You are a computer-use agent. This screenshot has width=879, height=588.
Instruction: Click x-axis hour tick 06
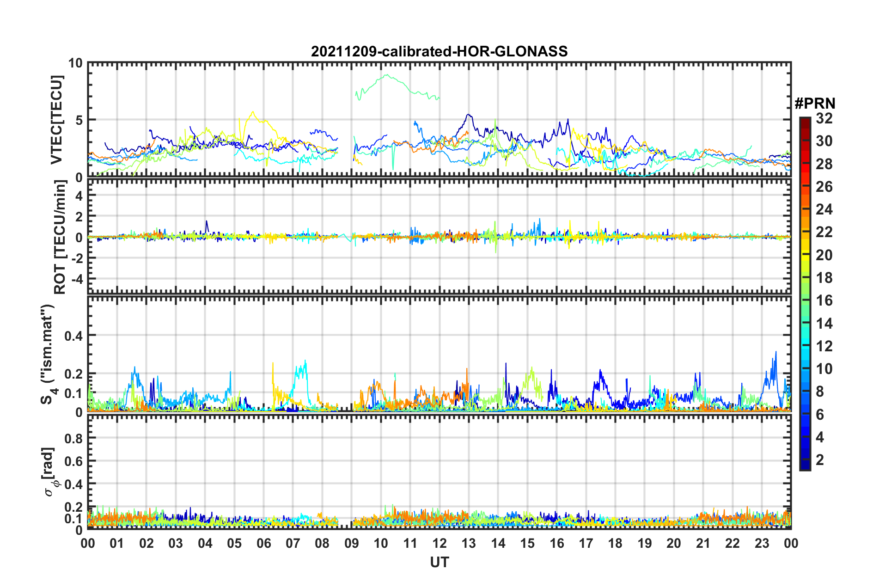264,543
